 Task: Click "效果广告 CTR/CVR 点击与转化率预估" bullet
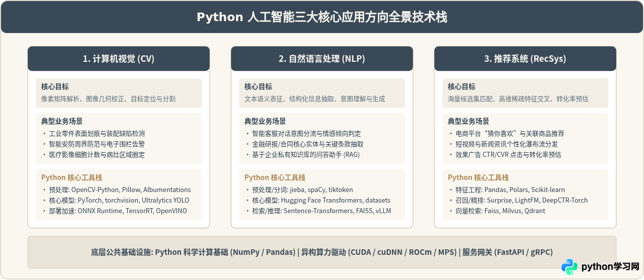pyautogui.click(x=508, y=155)
